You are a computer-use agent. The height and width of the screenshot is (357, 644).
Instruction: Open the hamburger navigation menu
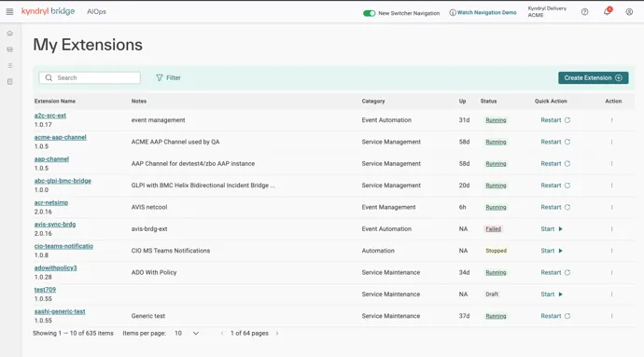pyautogui.click(x=9, y=11)
